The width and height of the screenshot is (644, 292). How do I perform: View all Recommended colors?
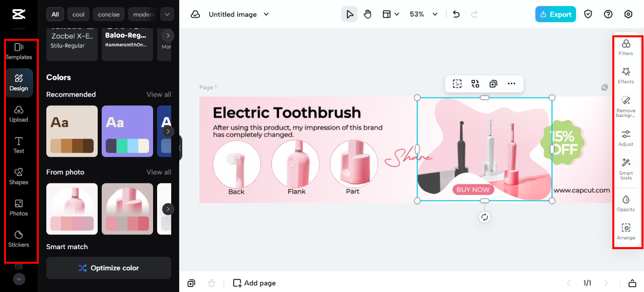pyautogui.click(x=159, y=94)
